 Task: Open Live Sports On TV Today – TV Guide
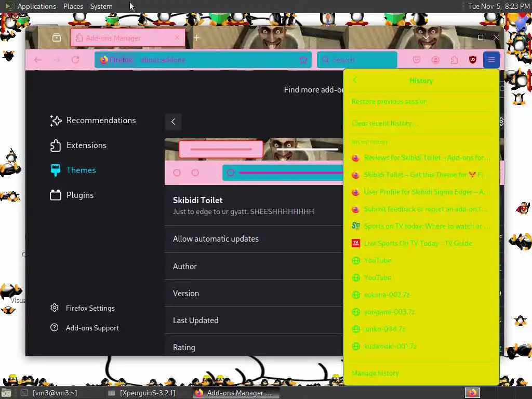(x=421, y=243)
